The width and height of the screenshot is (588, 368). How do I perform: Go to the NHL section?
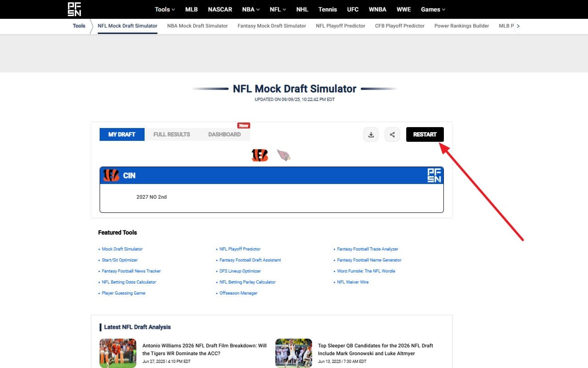tap(302, 9)
